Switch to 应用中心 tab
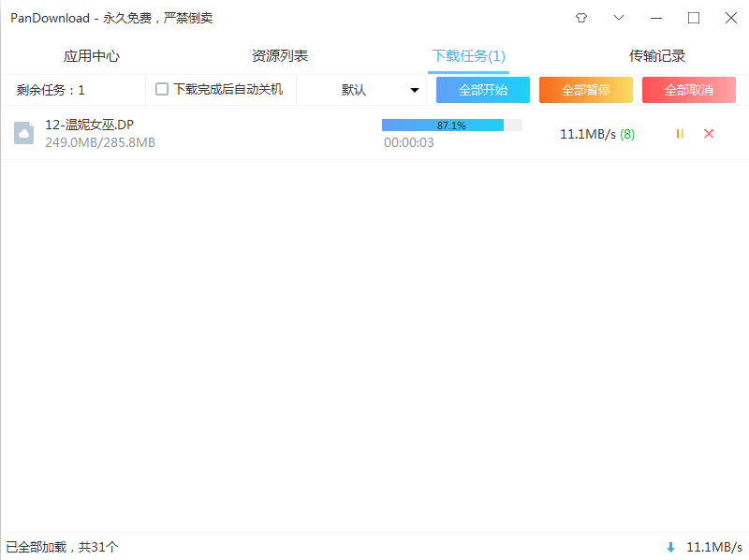Screen dimensions: 749x560 (x=92, y=56)
